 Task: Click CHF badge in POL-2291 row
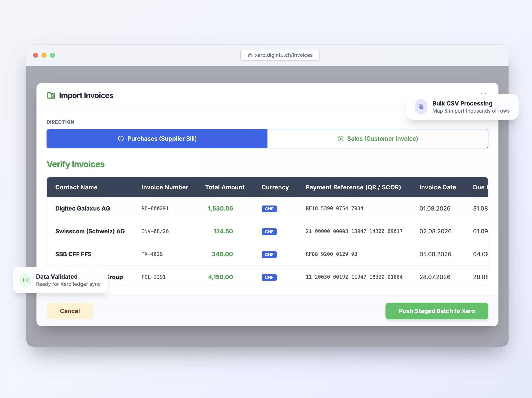[x=269, y=277]
